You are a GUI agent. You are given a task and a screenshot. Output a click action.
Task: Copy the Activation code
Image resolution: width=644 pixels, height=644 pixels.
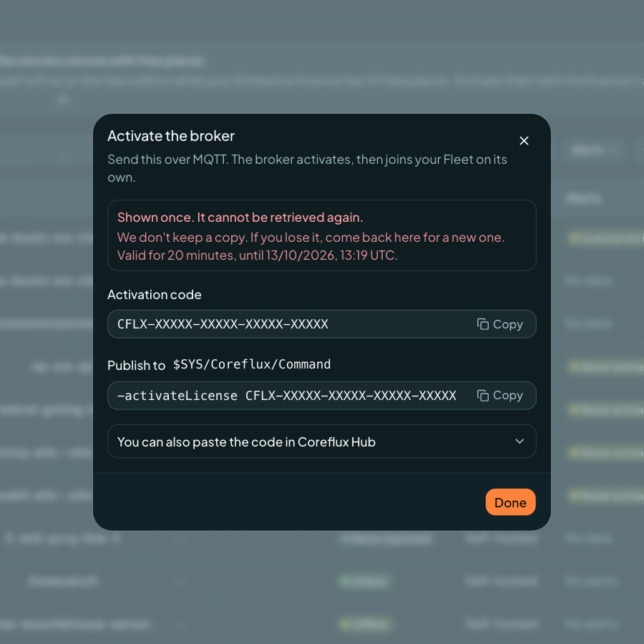point(500,324)
